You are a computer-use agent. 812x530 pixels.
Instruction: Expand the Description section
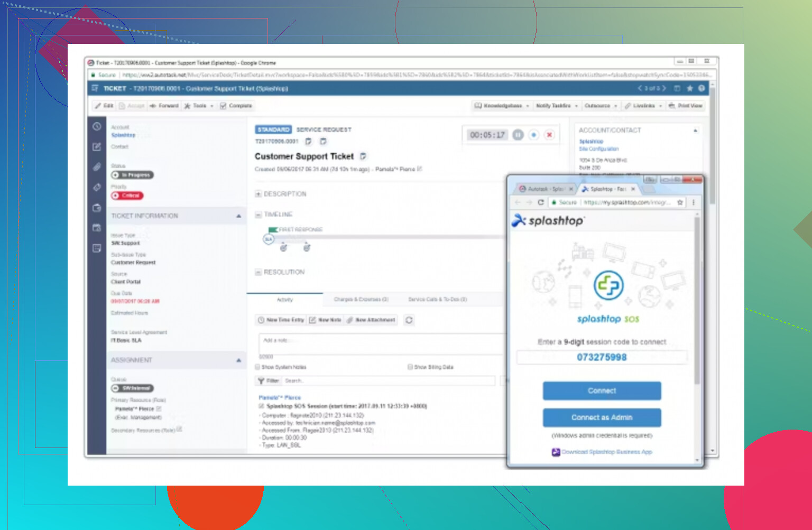pyautogui.click(x=259, y=194)
